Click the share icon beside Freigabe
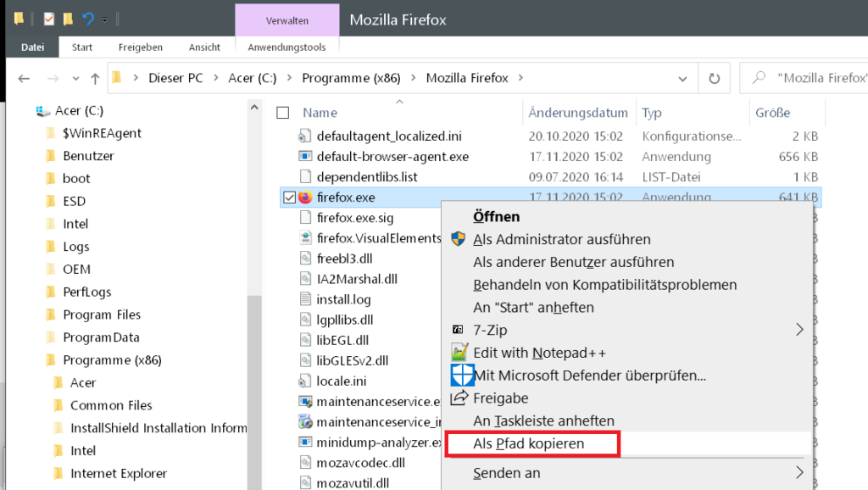 (459, 398)
